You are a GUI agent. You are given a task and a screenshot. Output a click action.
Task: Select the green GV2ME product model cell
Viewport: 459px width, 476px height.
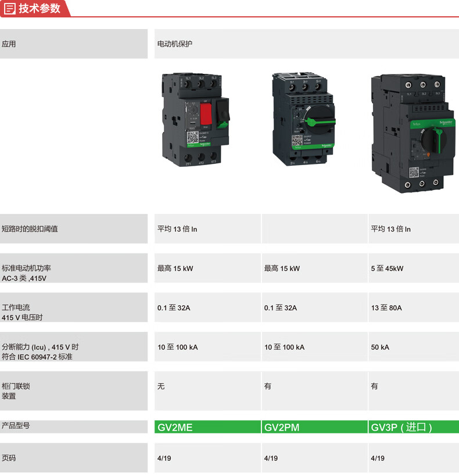pyautogui.click(x=207, y=427)
